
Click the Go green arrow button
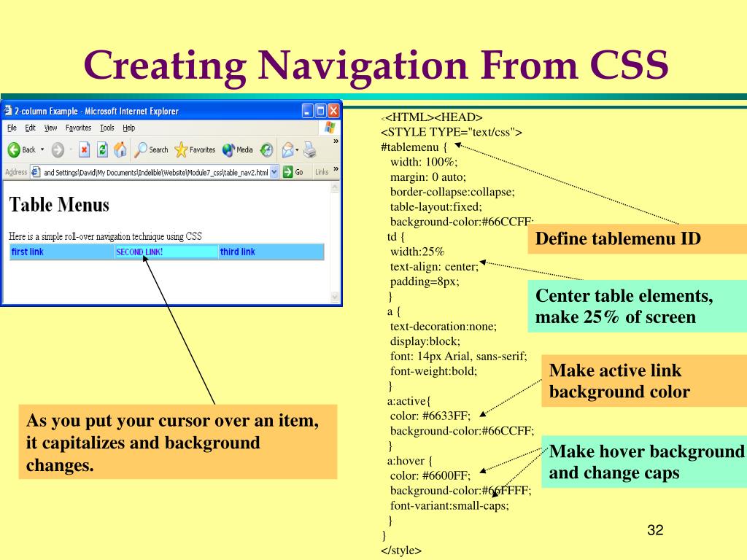pyautogui.click(x=287, y=172)
